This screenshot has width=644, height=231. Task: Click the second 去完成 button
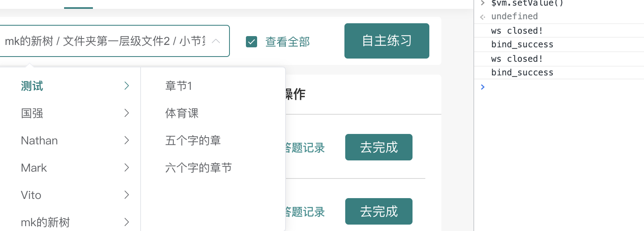click(x=378, y=211)
